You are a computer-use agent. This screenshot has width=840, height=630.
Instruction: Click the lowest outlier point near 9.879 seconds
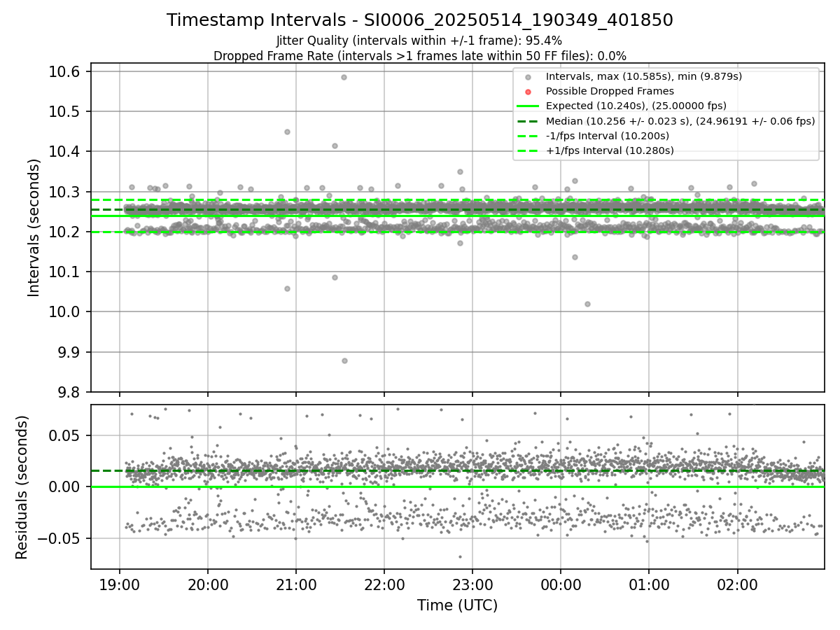344,360
